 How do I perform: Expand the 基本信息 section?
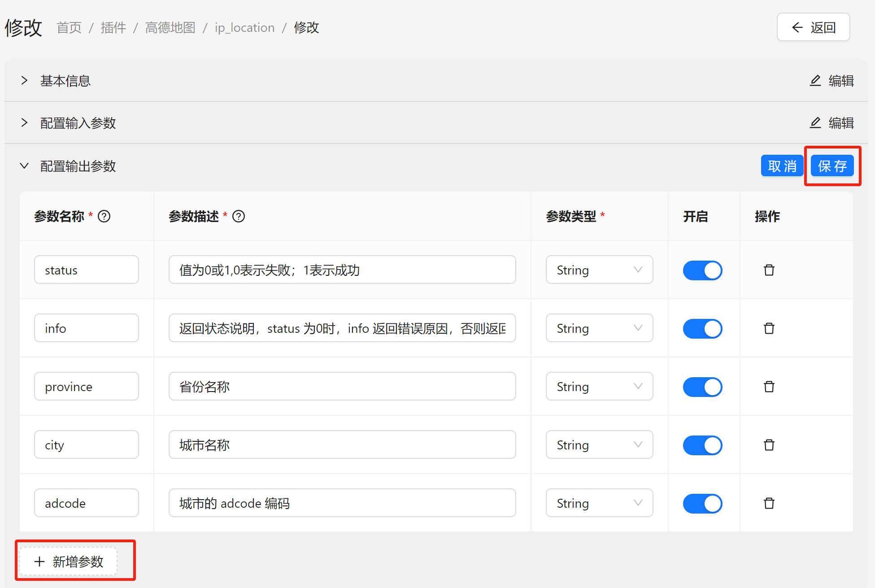coord(25,81)
